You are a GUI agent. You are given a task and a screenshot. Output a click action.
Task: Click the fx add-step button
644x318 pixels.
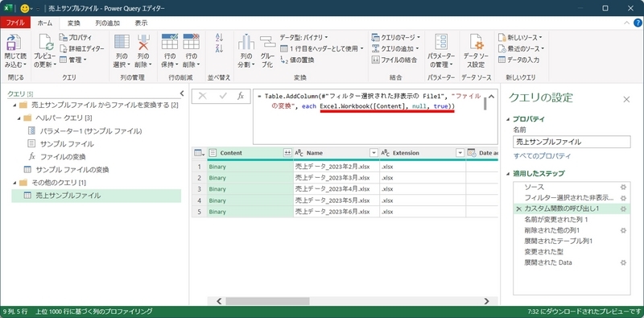click(241, 96)
